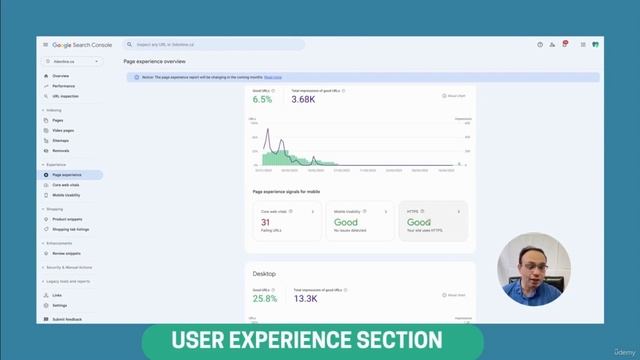This screenshot has width=640, height=360.
Task: Open the Google apps grid icon
Action: 583,44
